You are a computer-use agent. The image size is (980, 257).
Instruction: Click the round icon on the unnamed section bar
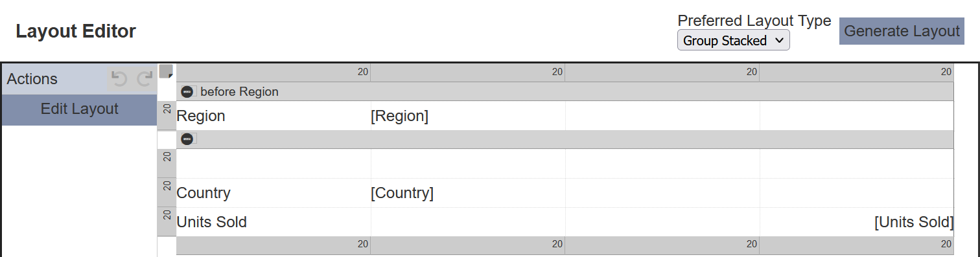(x=187, y=139)
